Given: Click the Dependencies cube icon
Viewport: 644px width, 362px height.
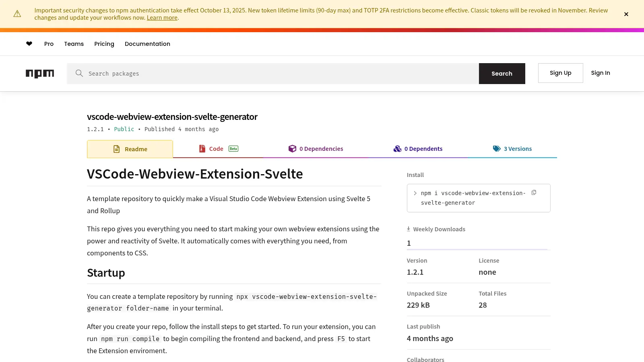Looking at the screenshot, I should 292,149.
